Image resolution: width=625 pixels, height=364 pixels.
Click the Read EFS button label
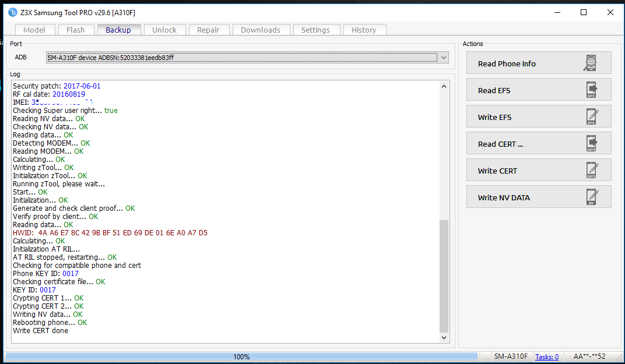pos(494,90)
